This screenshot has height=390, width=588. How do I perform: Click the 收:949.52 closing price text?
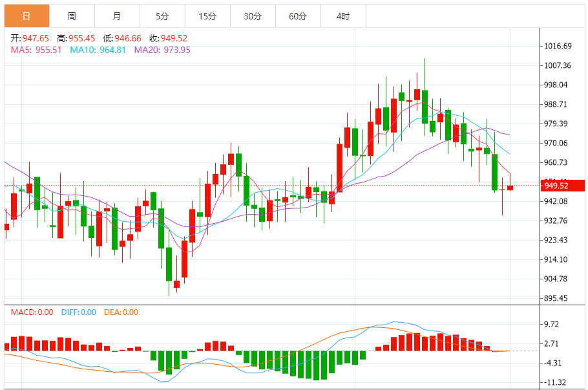169,38
